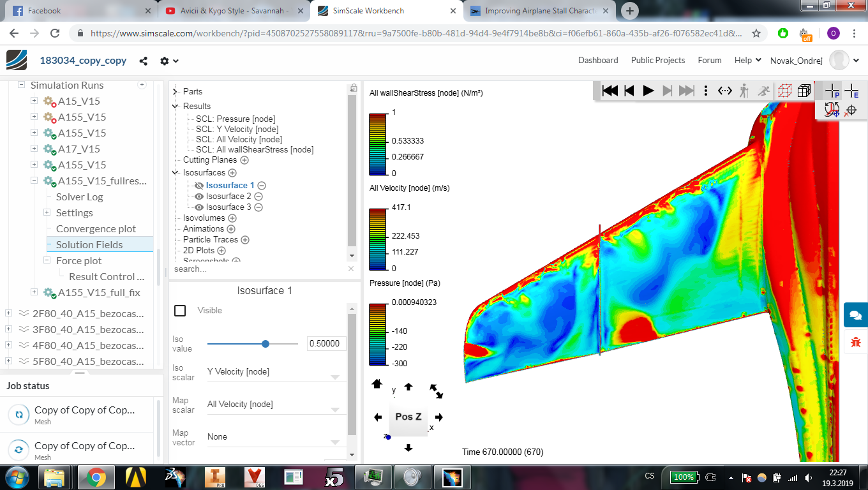Open the chat support side button
Screen dimensions: 868x490
click(x=855, y=315)
